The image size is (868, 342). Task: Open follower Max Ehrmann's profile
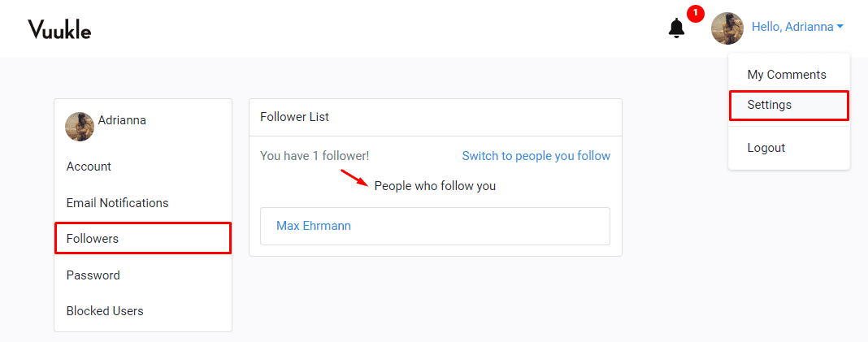coord(314,226)
